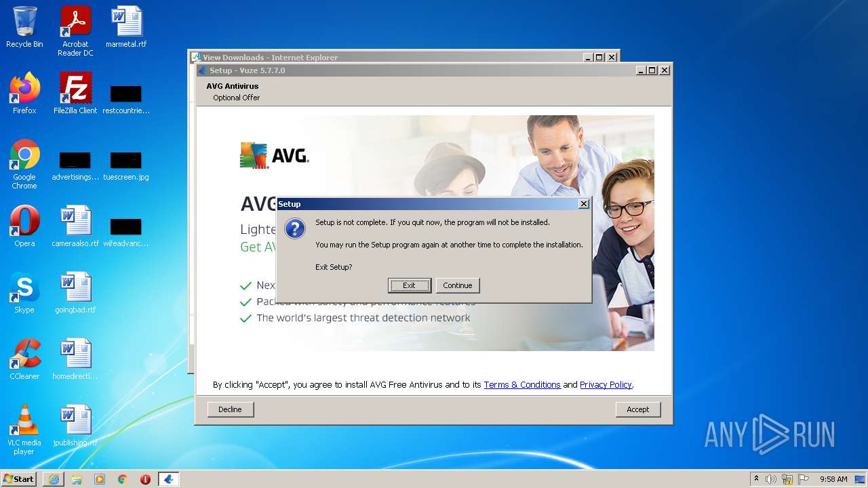Open the network tray icon
Screen dimensions: 868x488
click(x=787, y=479)
